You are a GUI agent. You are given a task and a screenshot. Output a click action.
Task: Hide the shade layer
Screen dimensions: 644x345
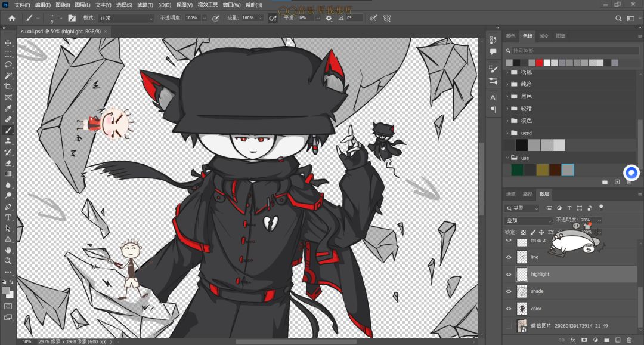509,291
